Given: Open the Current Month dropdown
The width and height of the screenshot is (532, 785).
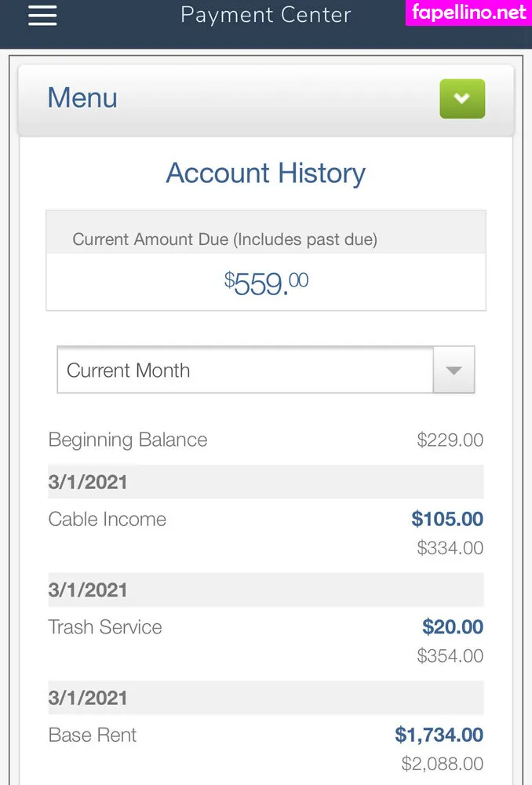Looking at the screenshot, I should coord(245,370).
